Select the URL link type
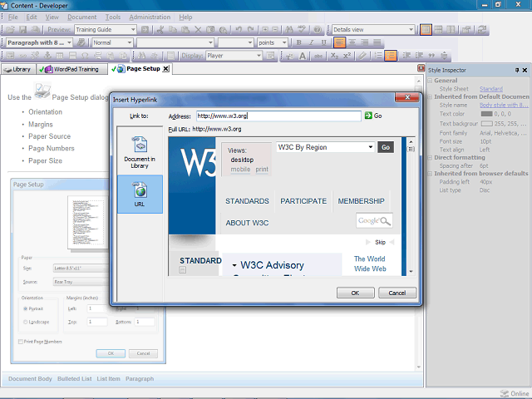Viewport: 532px width, 399px height. pyautogui.click(x=140, y=194)
